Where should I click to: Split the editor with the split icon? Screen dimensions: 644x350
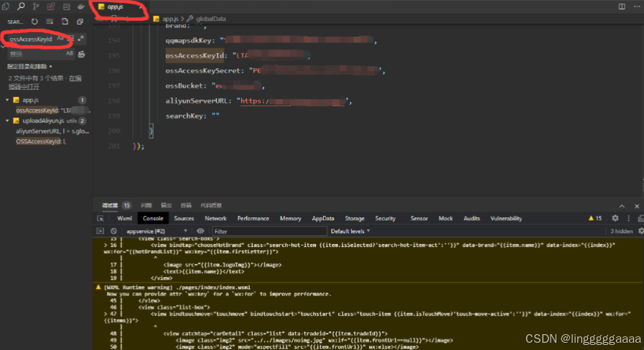point(622,6)
